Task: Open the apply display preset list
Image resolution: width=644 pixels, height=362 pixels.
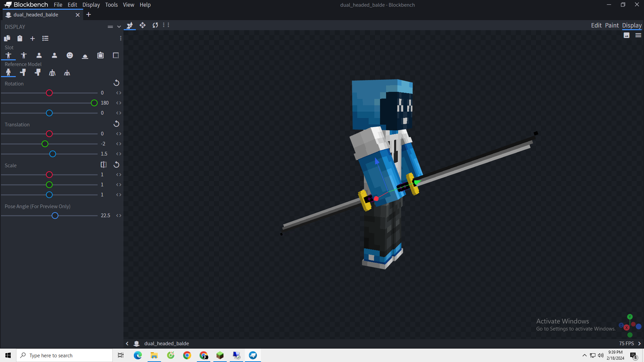Action: [x=45, y=39]
